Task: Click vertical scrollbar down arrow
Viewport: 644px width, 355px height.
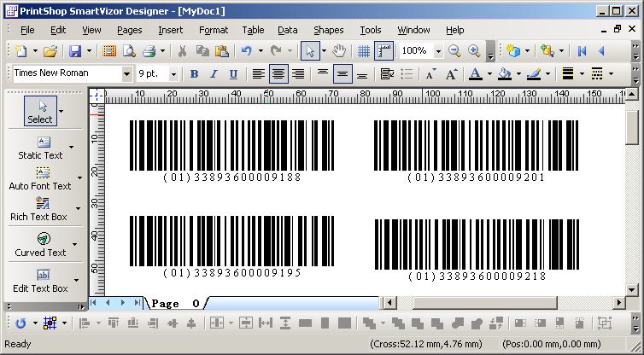Action: 632,289
